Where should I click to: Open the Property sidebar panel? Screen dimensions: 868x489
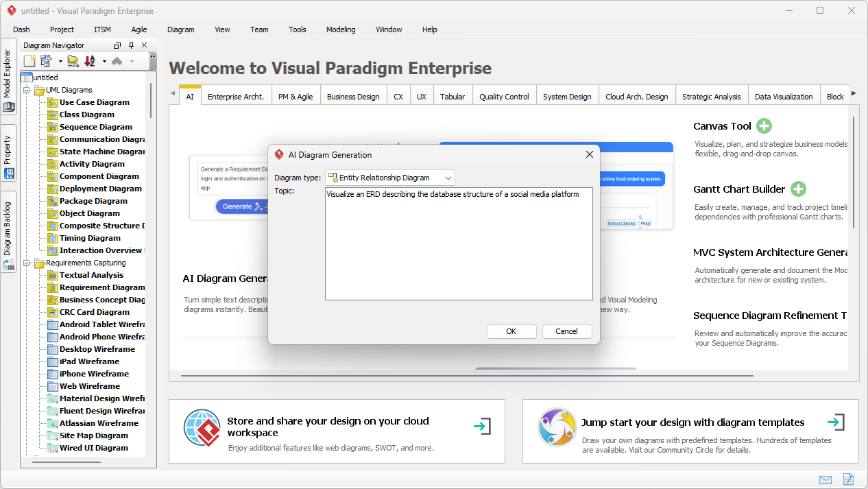tap(8, 147)
